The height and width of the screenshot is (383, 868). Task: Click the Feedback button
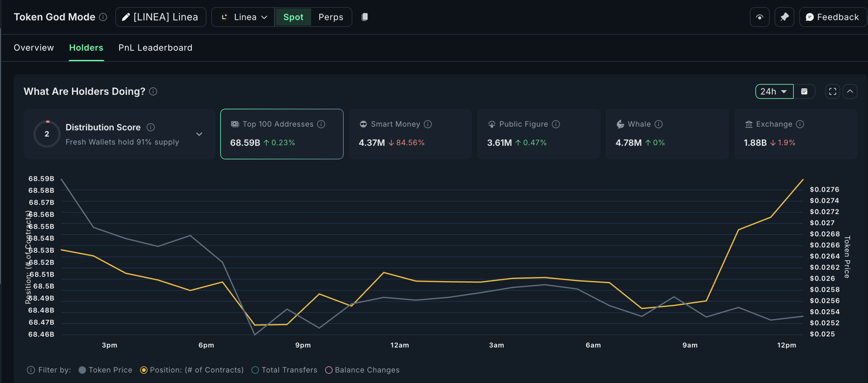[832, 17]
